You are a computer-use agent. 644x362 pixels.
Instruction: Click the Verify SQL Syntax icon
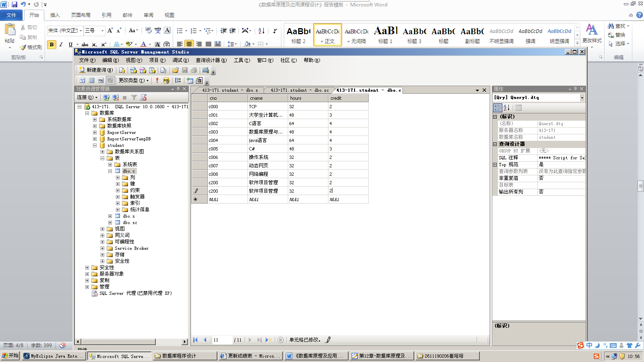pos(166,80)
